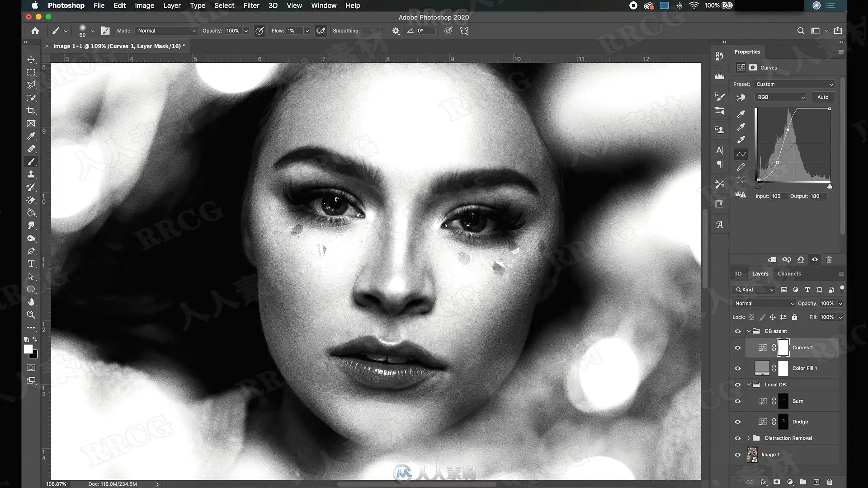Select the Eyedropper tool
The height and width of the screenshot is (488, 868).
pyautogui.click(x=31, y=136)
